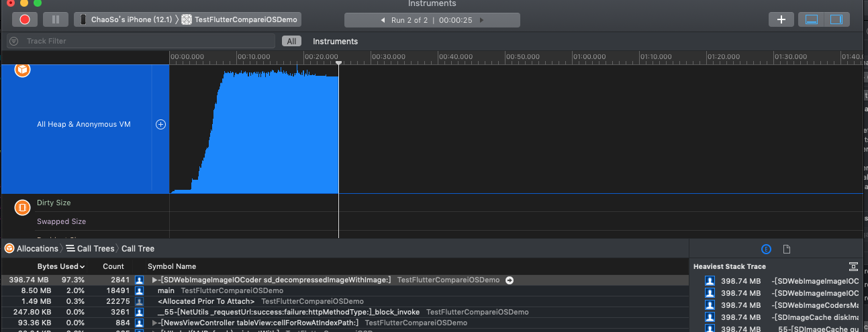The image size is (868, 332).
Task: Select the main symbol row
Action: point(344,290)
